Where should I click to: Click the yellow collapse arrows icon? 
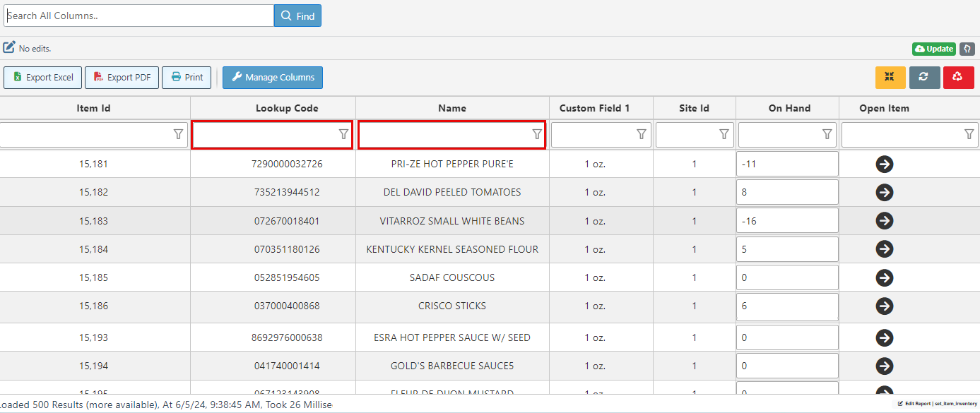click(890, 78)
